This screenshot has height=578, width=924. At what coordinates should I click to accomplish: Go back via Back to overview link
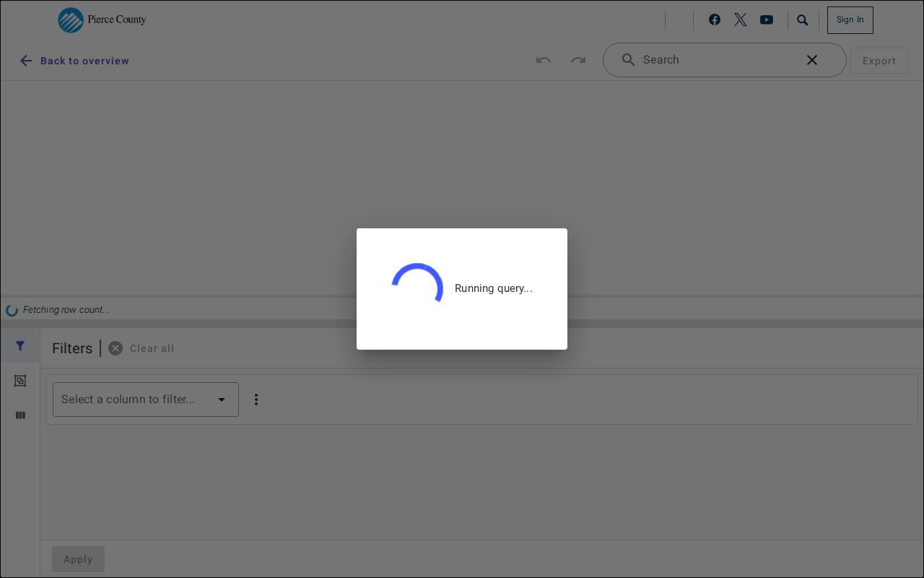pos(74,61)
